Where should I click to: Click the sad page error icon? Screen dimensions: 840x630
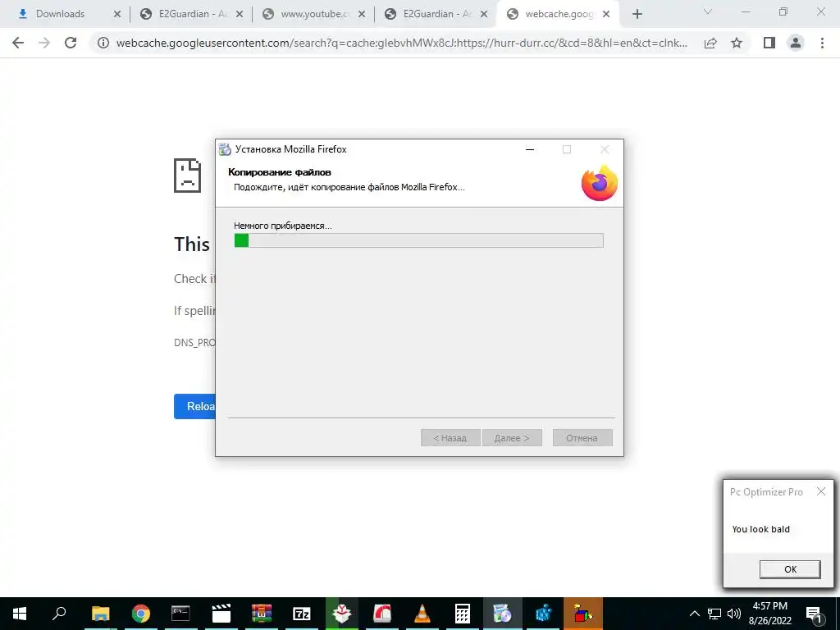[187, 176]
